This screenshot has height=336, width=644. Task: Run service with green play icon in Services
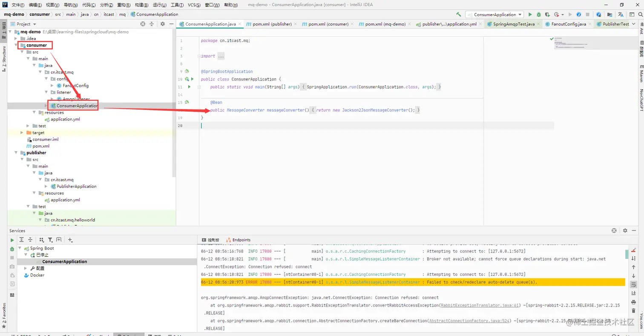(x=12, y=240)
